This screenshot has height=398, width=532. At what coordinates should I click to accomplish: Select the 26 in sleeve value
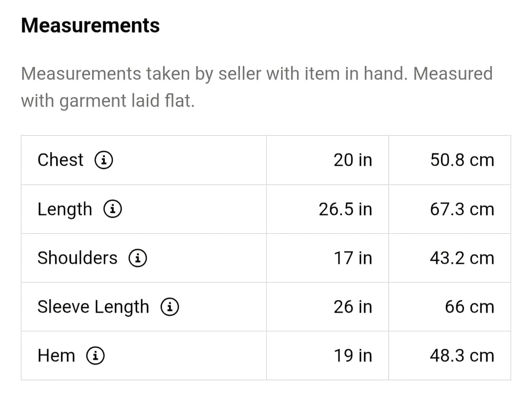[353, 307]
